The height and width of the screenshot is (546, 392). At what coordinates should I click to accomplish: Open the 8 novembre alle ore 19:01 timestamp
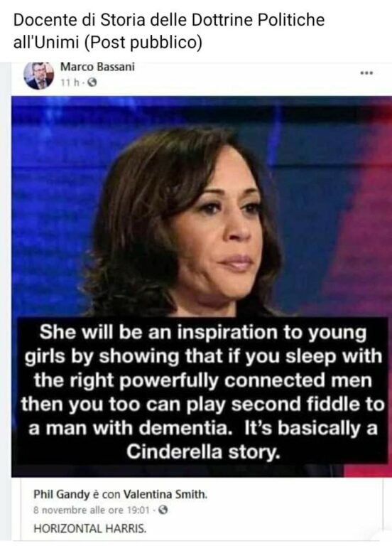(x=92, y=510)
